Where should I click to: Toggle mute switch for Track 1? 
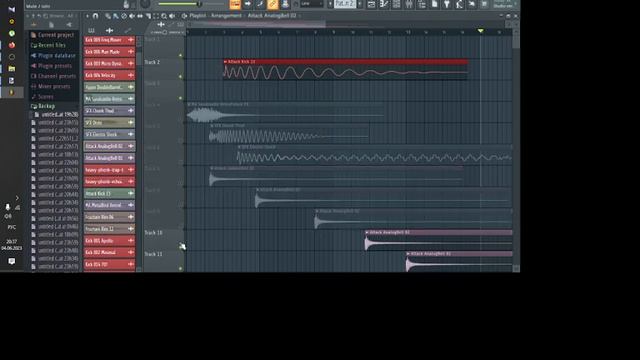point(181,55)
